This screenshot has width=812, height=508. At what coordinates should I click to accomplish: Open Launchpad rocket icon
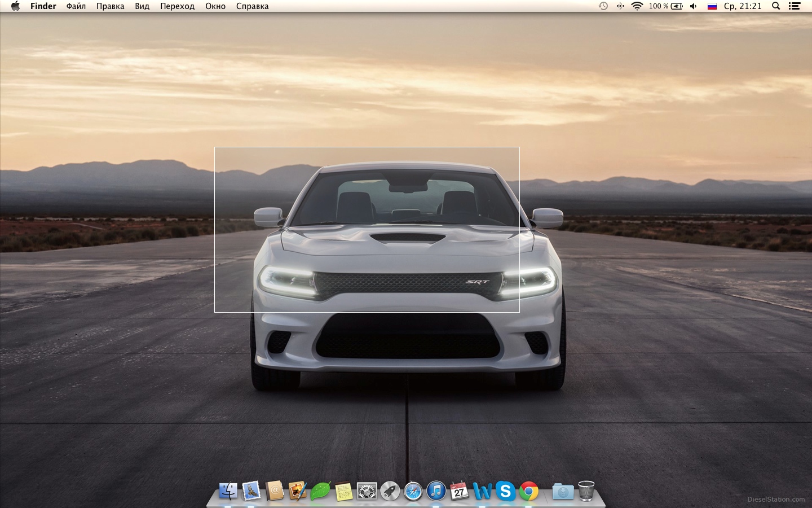pos(390,492)
